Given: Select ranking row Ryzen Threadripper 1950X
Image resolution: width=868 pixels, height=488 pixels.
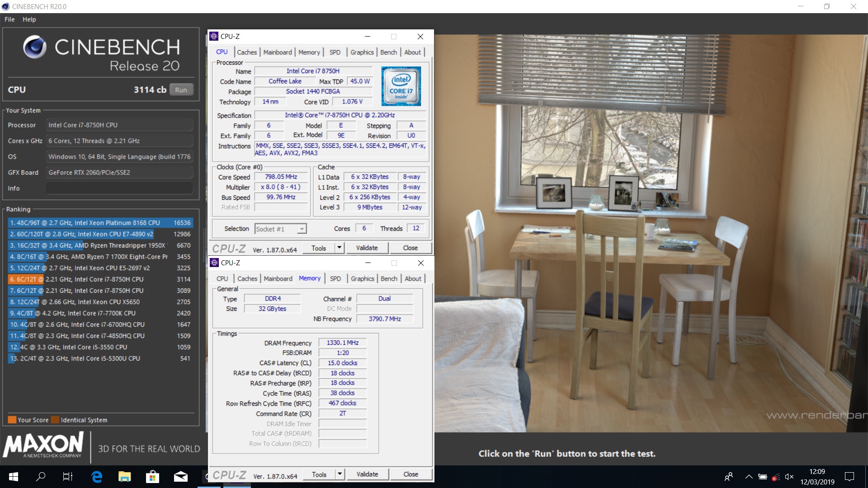Looking at the screenshot, I should click(100, 245).
